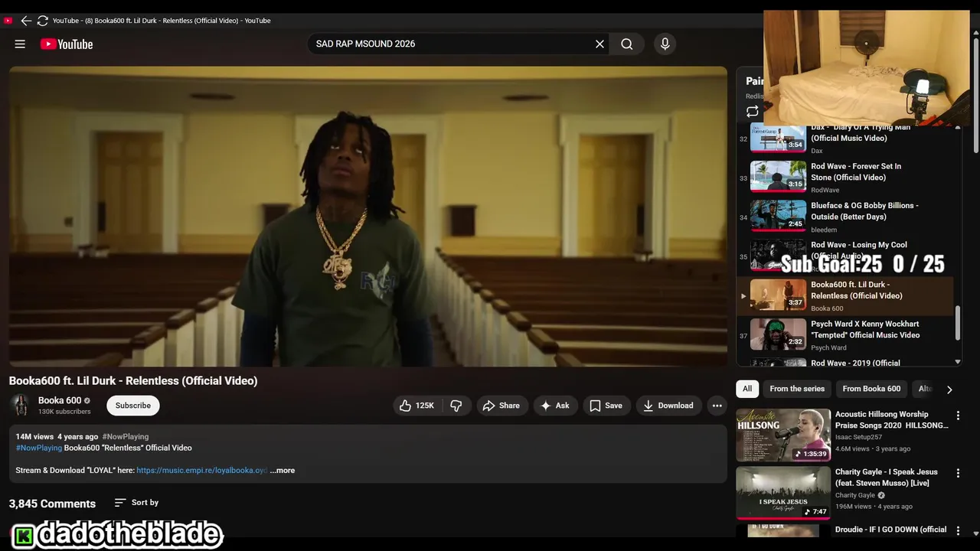980x551 pixels.
Task: Open Acoustic Hillsong Worship video thumbnail
Action: pyautogui.click(x=783, y=435)
